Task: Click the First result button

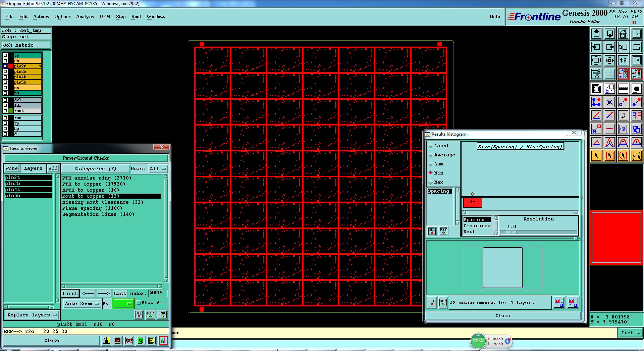Action: tap(70, 294)
